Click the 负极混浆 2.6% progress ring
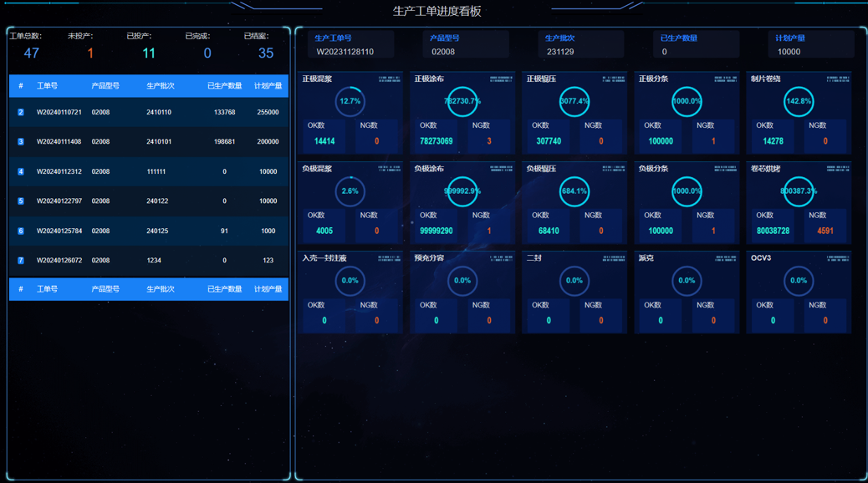The height and width of the screenshot is (483, 868). (x=350, y=191)
